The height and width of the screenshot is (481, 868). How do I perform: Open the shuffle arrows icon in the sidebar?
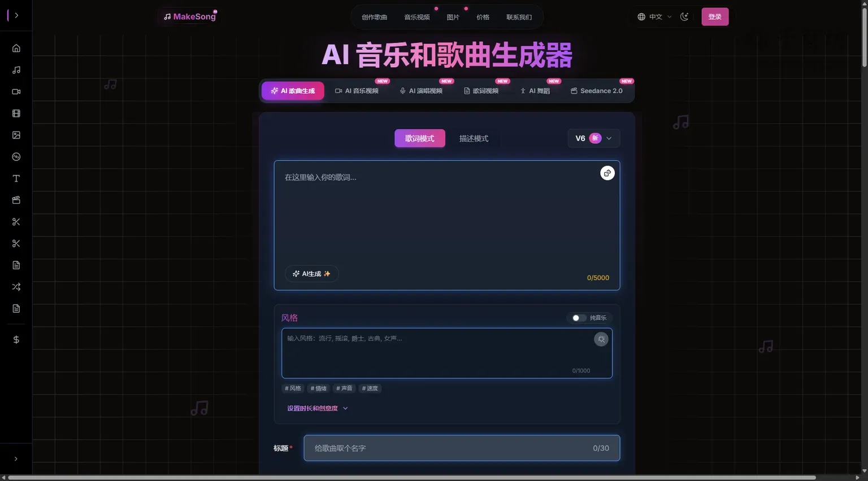tap(16, 287)
